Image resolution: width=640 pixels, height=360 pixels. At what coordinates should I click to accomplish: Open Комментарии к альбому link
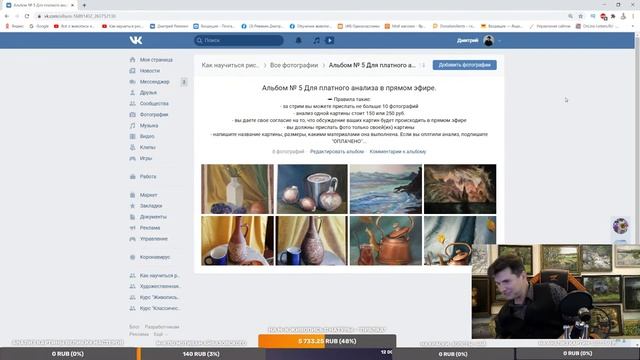click(x=398, y=151)
